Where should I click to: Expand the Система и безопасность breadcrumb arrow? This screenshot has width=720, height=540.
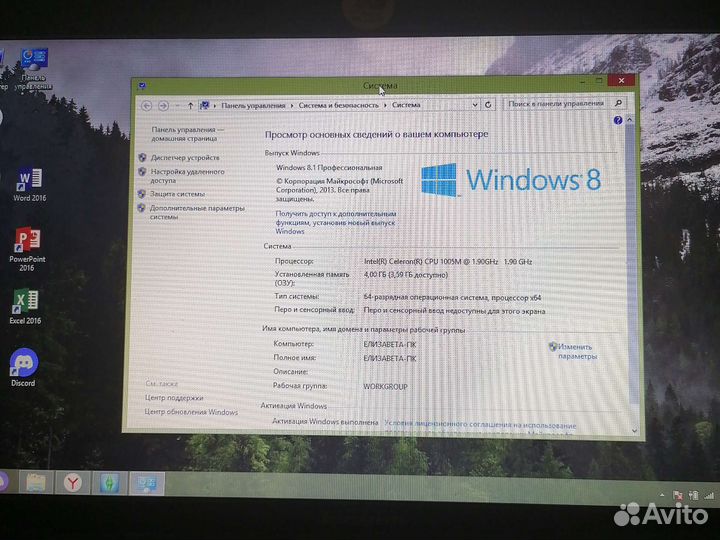coord(385,105)
